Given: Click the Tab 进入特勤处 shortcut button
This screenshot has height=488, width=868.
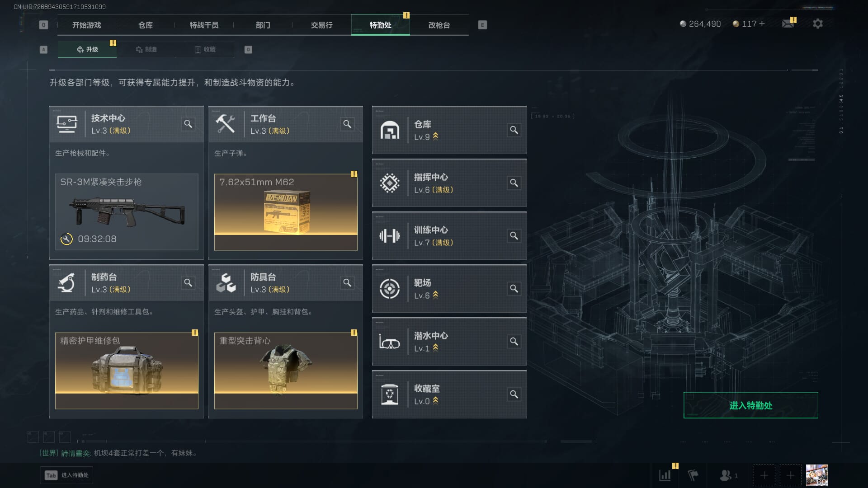Looking at the screenshot, I should pos(66,475).
